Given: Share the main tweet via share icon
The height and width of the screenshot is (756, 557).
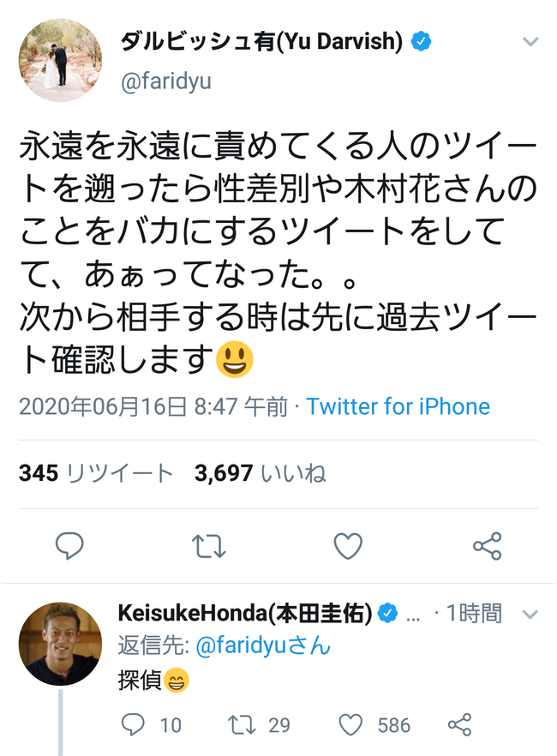Looking at the screenshot, I should (487, 546).
